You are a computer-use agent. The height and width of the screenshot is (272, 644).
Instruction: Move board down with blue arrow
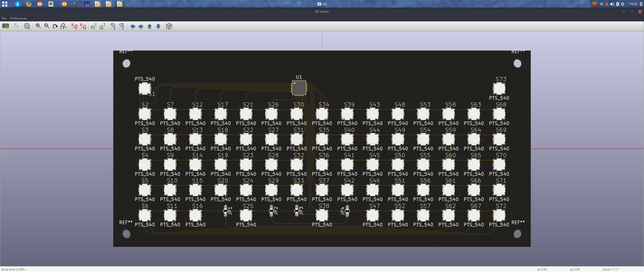pos(158,26)
